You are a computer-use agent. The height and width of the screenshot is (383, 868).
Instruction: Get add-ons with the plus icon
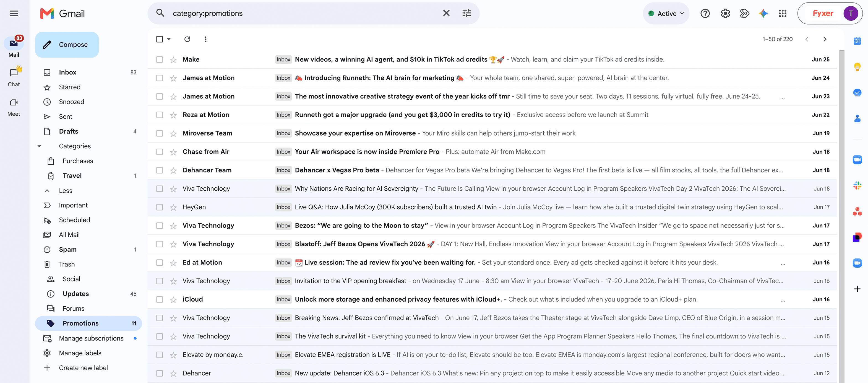[857, 289]
